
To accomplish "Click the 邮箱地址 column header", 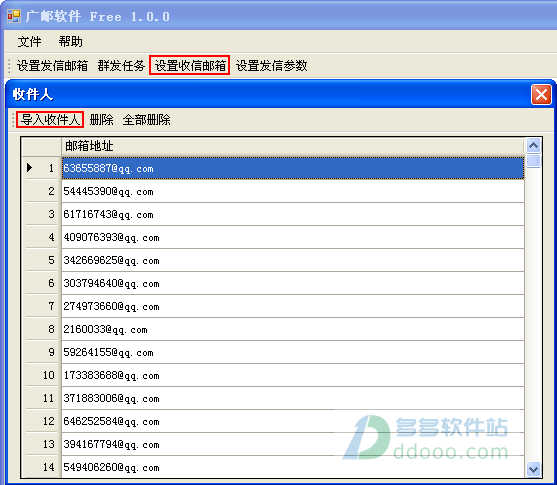I will (x=293, y=146).
